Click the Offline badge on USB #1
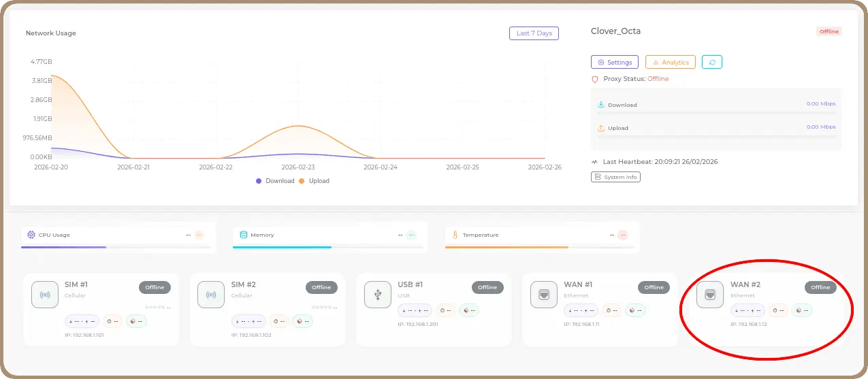This screenshot has height=379, width=868. pyautogui.click(x=487, y=287)
